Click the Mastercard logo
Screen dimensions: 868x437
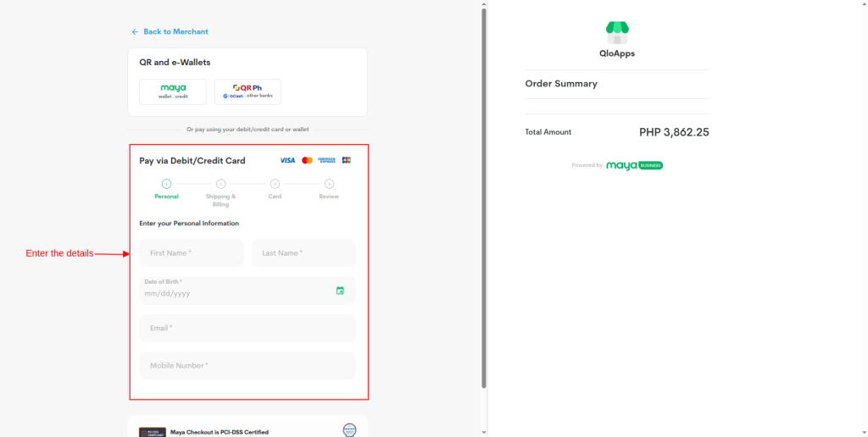pos(307,160)
